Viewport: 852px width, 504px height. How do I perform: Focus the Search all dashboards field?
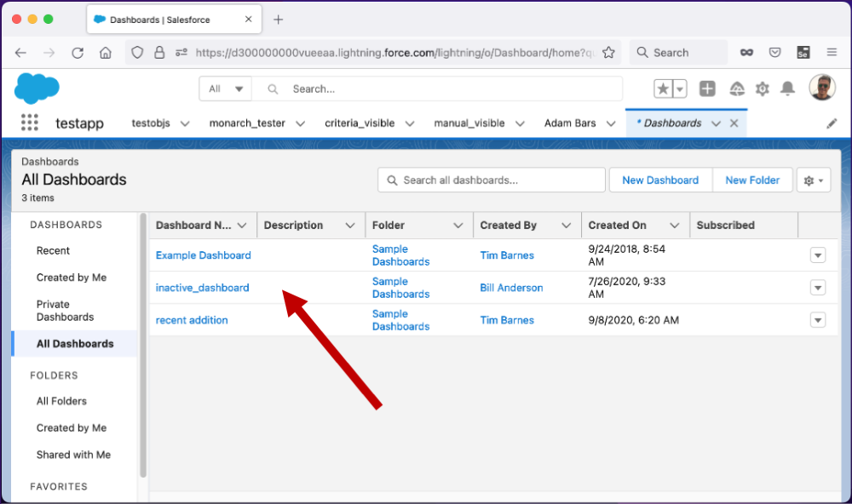point(492,180)
